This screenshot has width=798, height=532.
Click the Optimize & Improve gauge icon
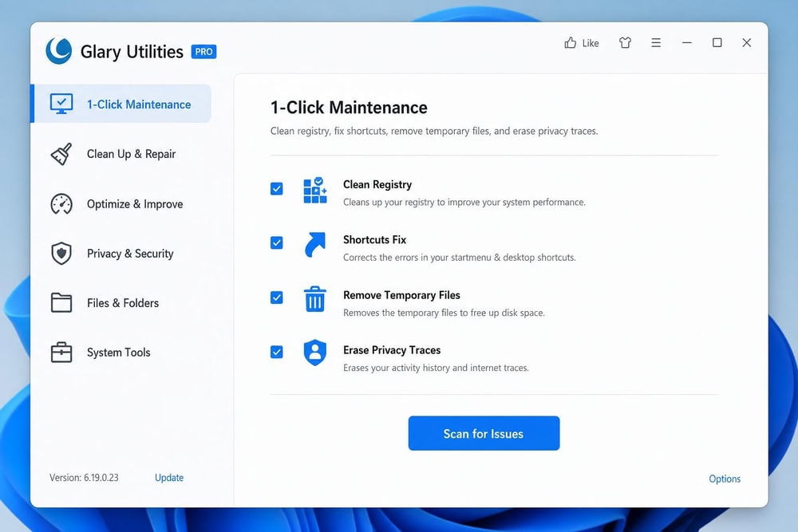[61, 203]
